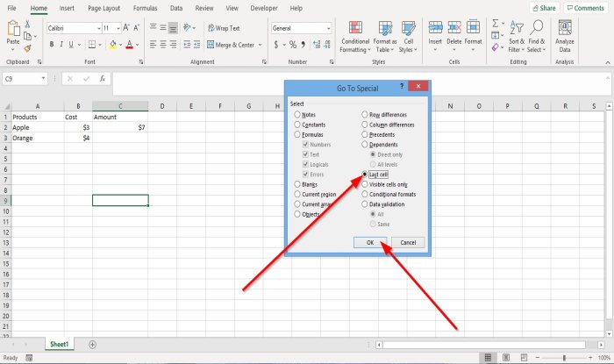Apply Underline formatting
The width and height of the screenshot is (614, 364).
(x=71, y=45)
